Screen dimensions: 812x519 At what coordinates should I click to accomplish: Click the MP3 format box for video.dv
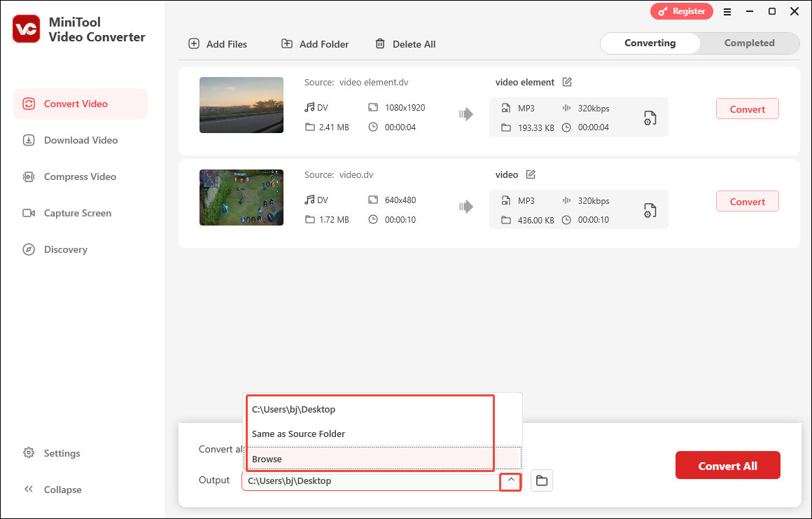click(x=578, y=209)
